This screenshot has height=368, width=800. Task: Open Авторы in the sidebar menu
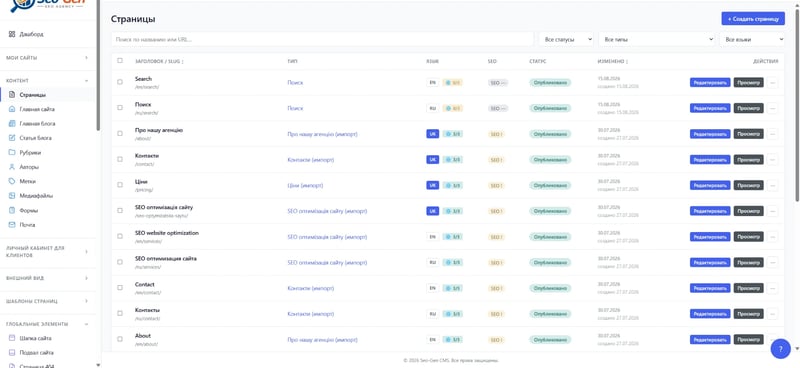pos(30,167)
